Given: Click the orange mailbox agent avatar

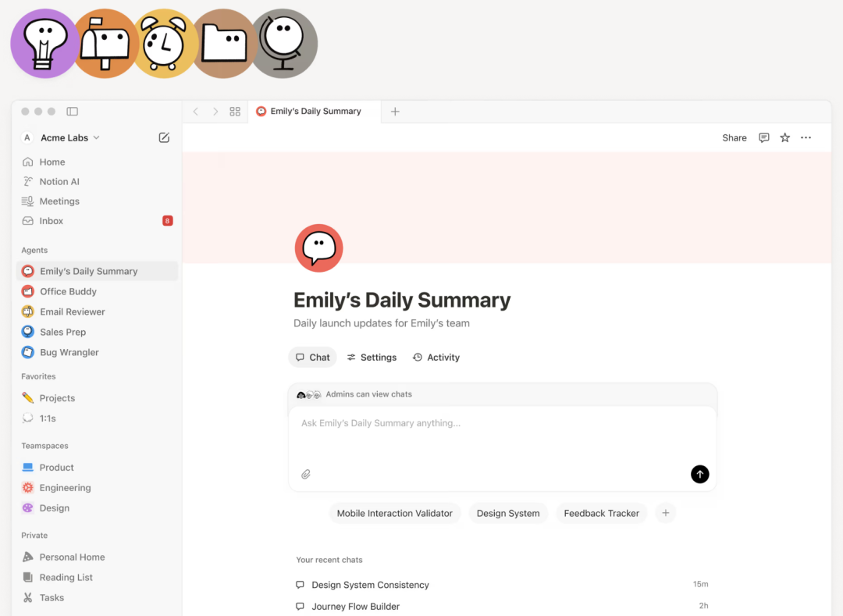Looking at the screenshot, I should tap(106, 44).
